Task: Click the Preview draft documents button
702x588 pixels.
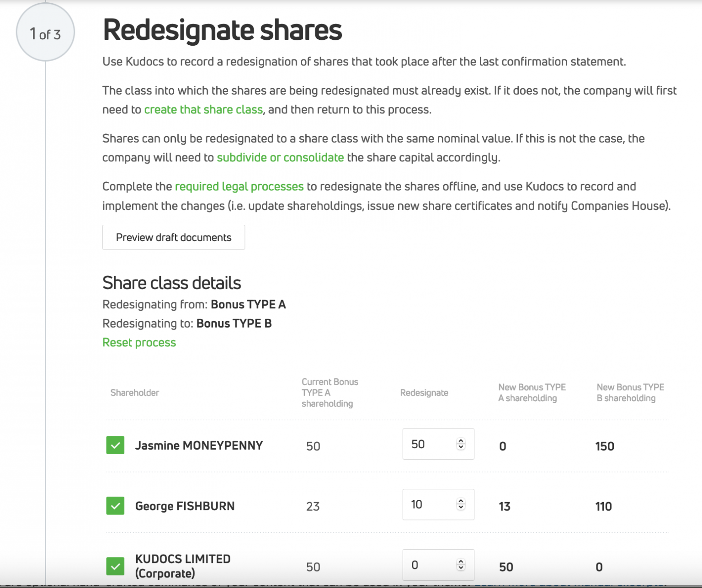Action: pyautogui.click(x=174, y=237)
